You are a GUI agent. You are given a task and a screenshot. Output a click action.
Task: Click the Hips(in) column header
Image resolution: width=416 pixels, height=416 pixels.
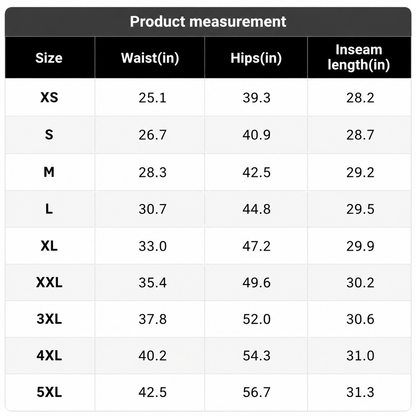click(256, 58)
